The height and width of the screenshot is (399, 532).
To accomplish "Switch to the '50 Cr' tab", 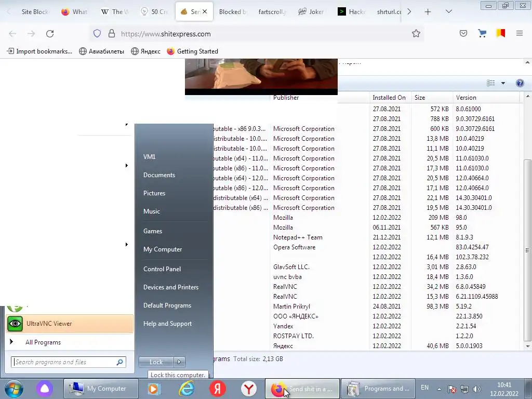I will click(x=155, y=11).
